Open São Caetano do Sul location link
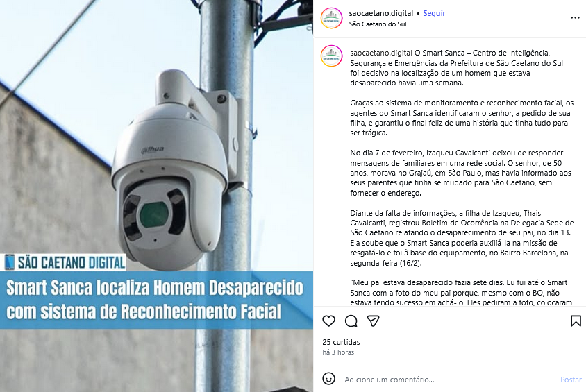This screenshot has width=586, height=392. 378,24
